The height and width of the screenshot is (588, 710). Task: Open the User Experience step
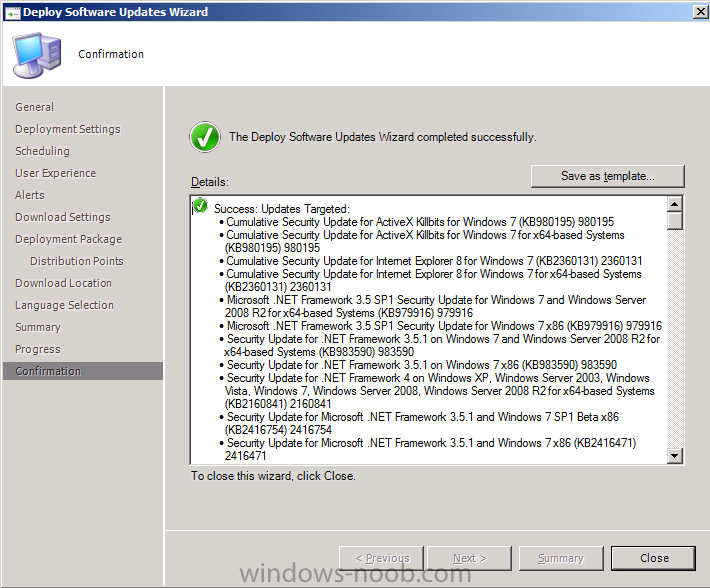(55, 173)
